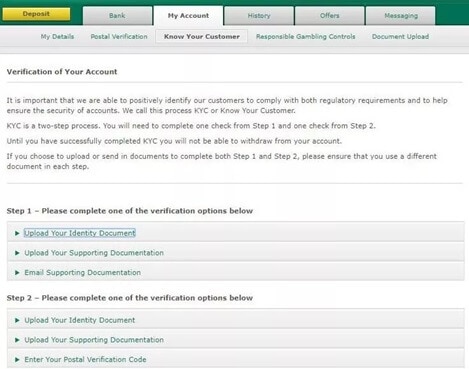
Task: Click the 'Until you have successfully completed KYC' sentence
Action: pos(174,141)
